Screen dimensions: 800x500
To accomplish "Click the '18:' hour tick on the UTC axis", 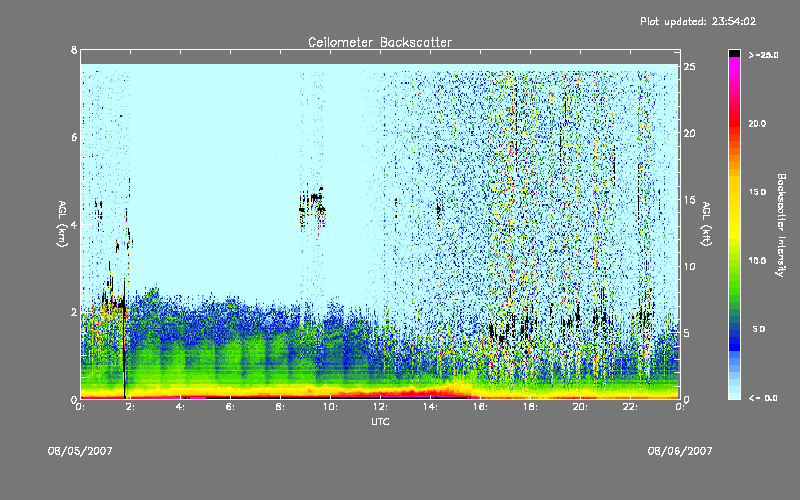I will 530,407.
